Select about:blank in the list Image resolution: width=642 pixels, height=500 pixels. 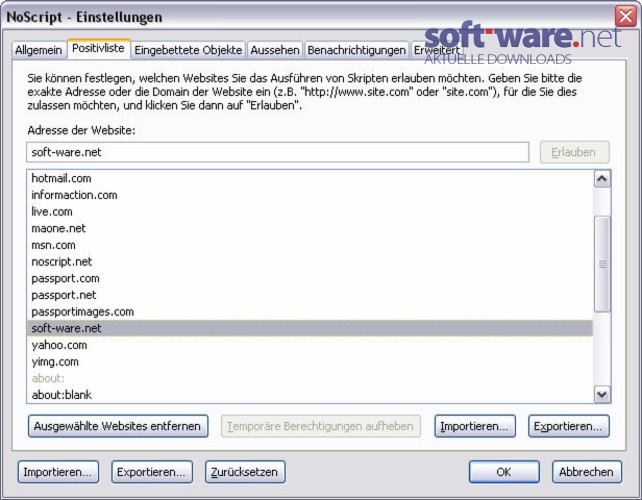310,395
